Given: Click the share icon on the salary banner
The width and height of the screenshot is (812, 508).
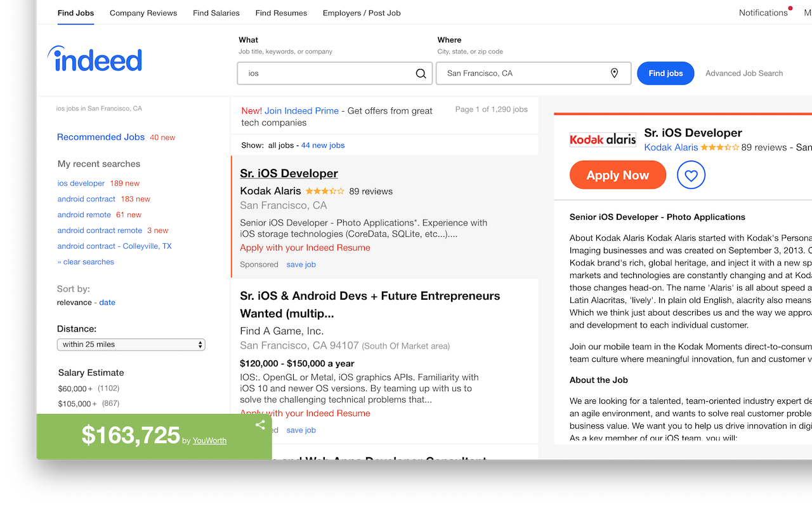Looking at the screenshot, I should pos(260,424).
